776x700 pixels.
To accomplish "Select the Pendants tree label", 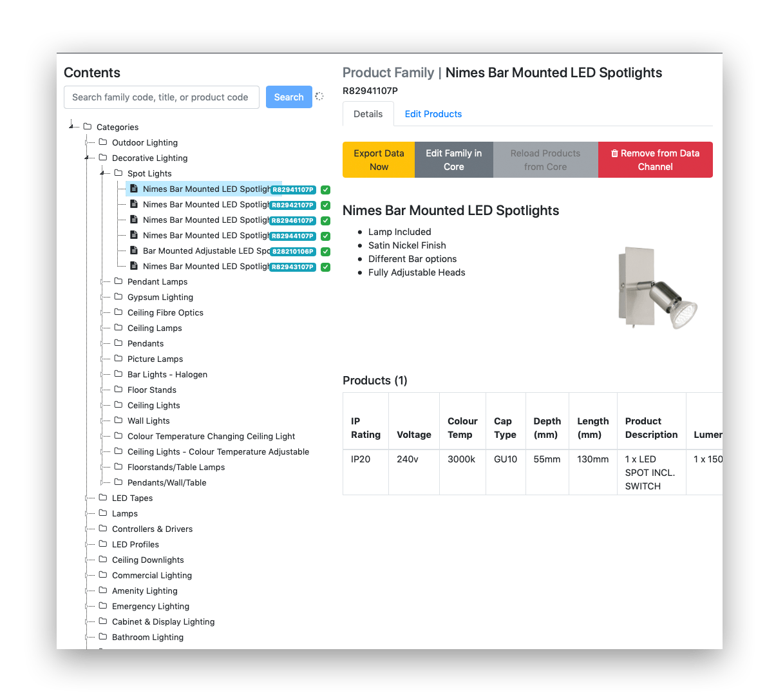I will pos(146,343).
